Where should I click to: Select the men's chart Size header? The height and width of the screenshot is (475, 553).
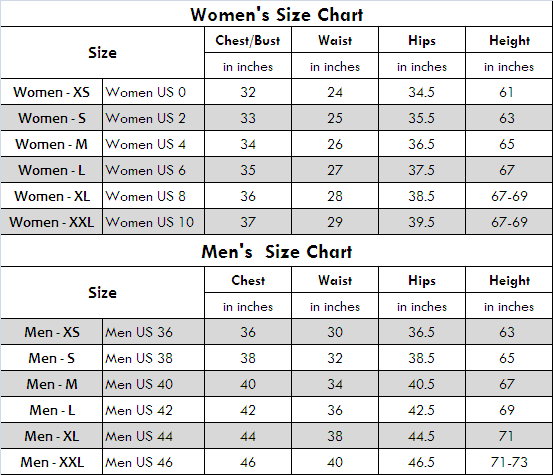click(102, 293)
